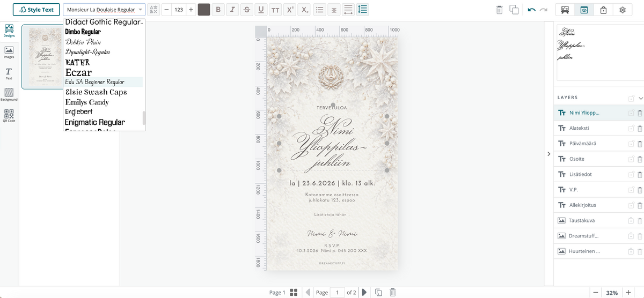Click the text translate/character icon
The image size is (644, 298).
154,10
